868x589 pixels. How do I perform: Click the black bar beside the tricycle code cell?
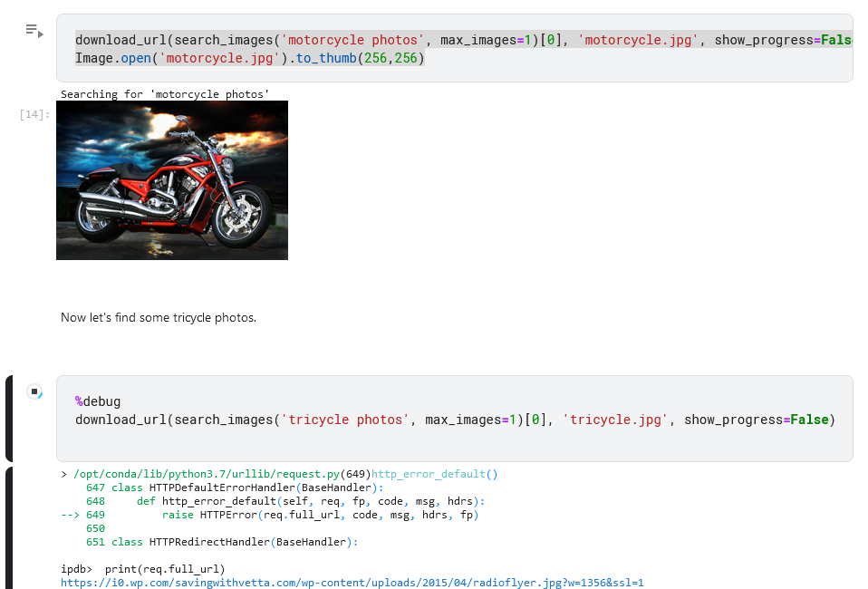point(9,419)
